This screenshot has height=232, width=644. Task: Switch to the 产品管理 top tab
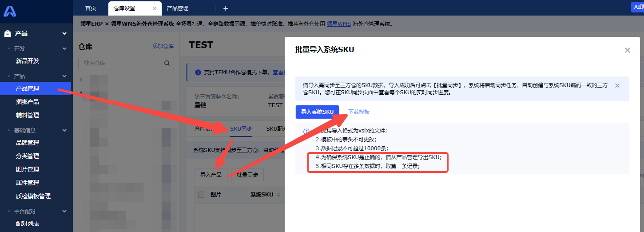pyautogui.click(x=178, y=8)
